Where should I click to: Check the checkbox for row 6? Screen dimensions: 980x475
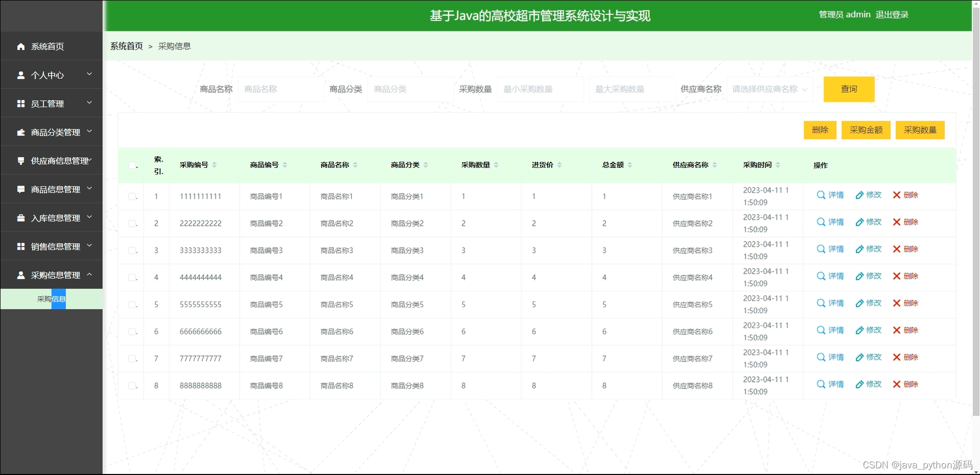click(x=132, y=332)
